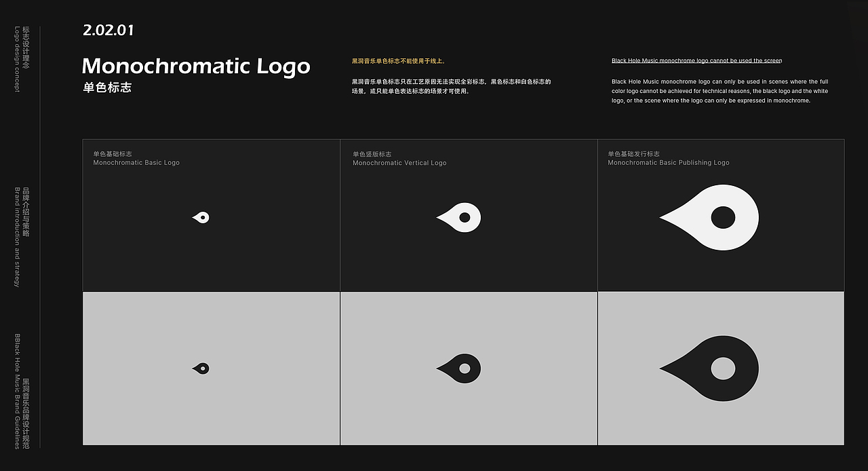Image resolution: width=868 pixels, height=471 pixels.
Task: Click the yellow Chinese warning sentence
Action: coord(399,61)
